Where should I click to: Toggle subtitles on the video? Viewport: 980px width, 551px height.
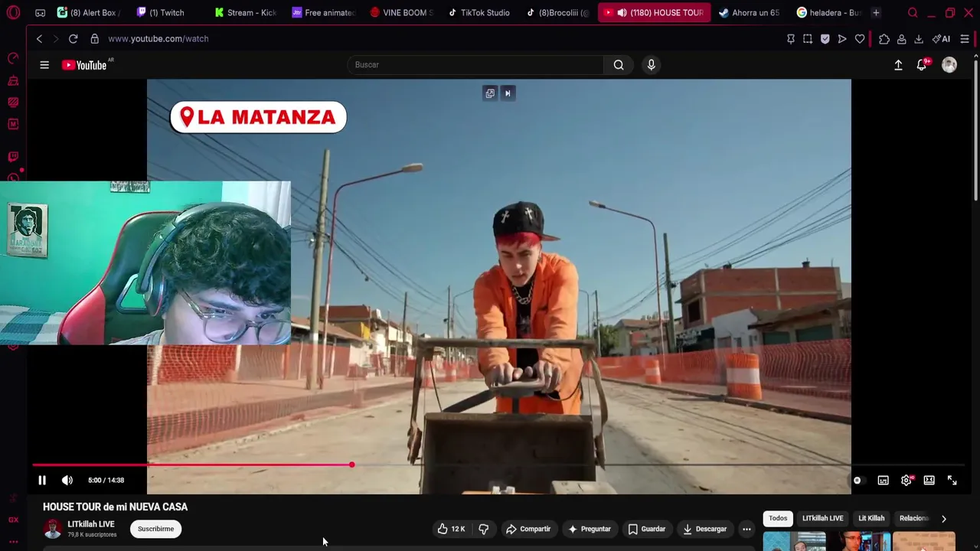click(x=883, y=480)
